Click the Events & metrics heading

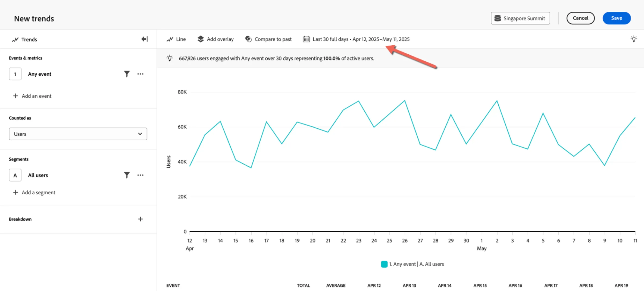(x=26, y=58)
